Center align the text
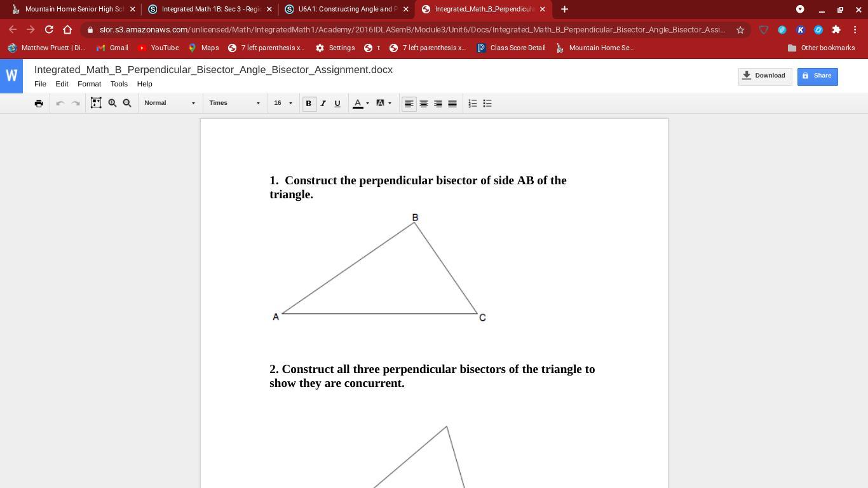The width and height of the screenshot is (868, 488). [x=424, y=104]
